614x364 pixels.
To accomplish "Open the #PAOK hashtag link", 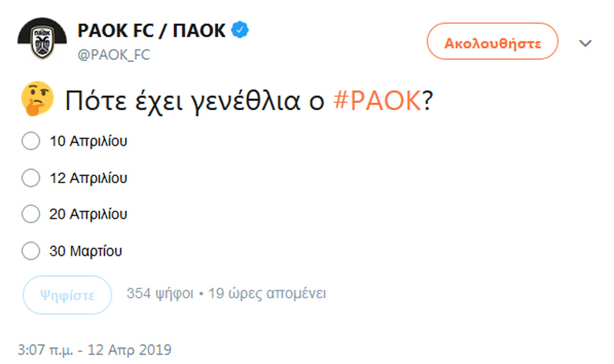I will pyautogui.click(x=377, y=101).
